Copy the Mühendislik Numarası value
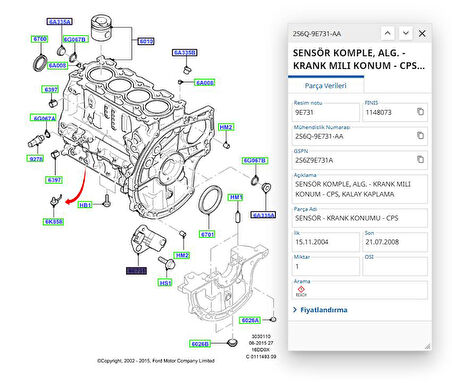This screenshot has height=383, width=452. click(420, 135)
